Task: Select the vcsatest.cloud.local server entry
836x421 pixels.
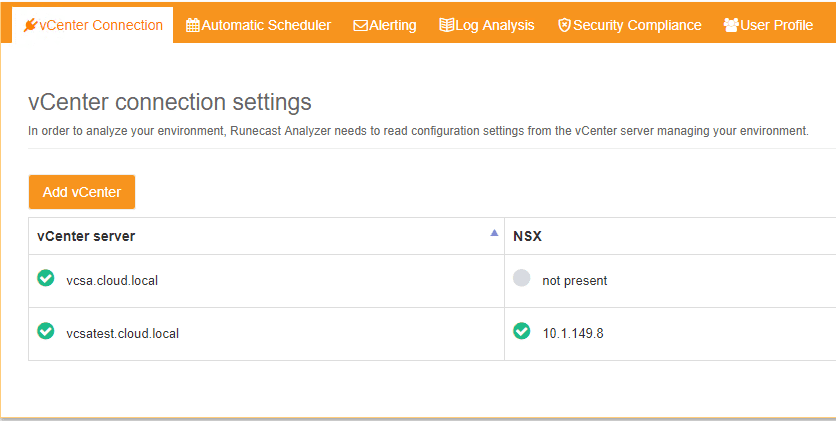Action: point(122,333)
